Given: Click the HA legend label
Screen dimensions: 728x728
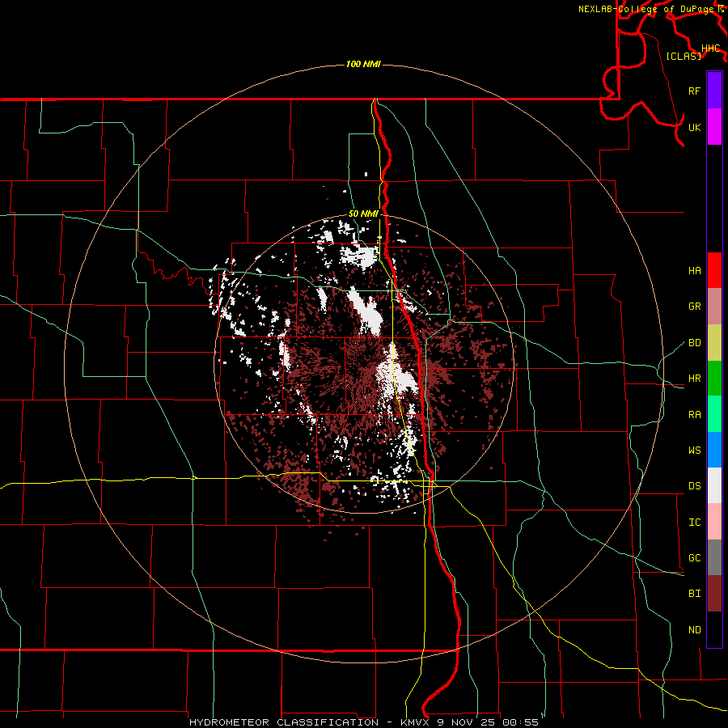Looking at the screenshot, I should 694,271.
